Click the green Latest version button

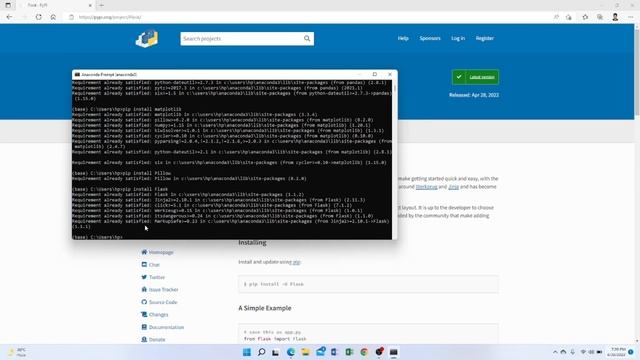(476, 77)
